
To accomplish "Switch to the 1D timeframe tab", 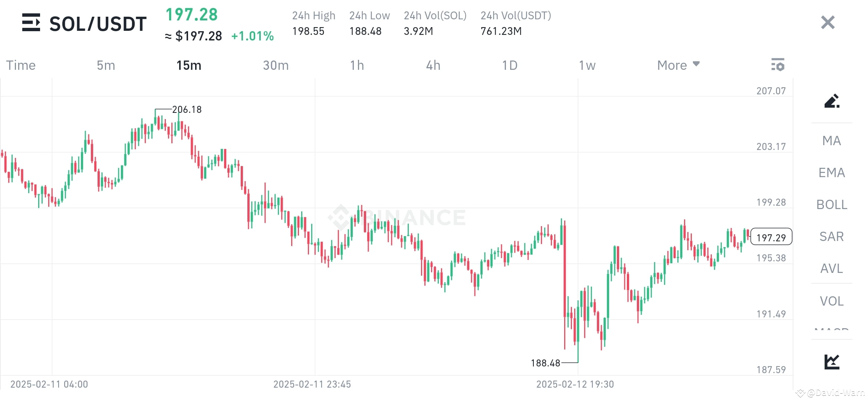I will (x=510, y=65).
